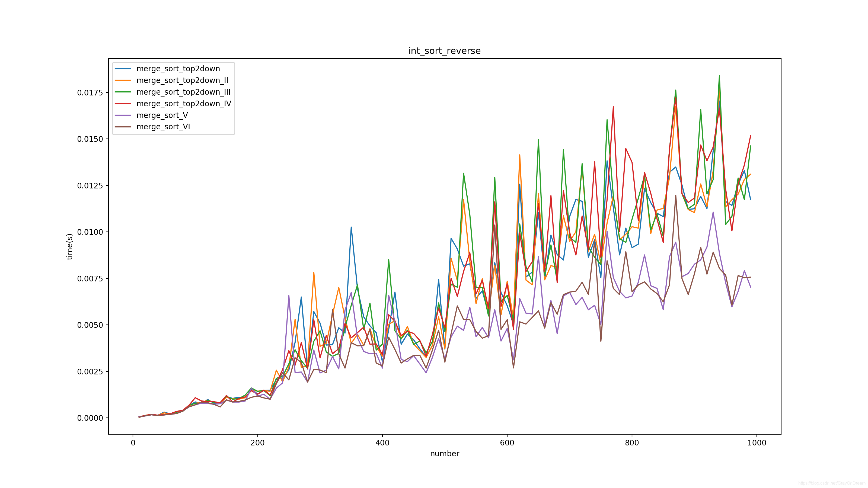Click the orange legend line swatch
The width and height of the screenshot is (868, 488).
click(x=123, y=81)
